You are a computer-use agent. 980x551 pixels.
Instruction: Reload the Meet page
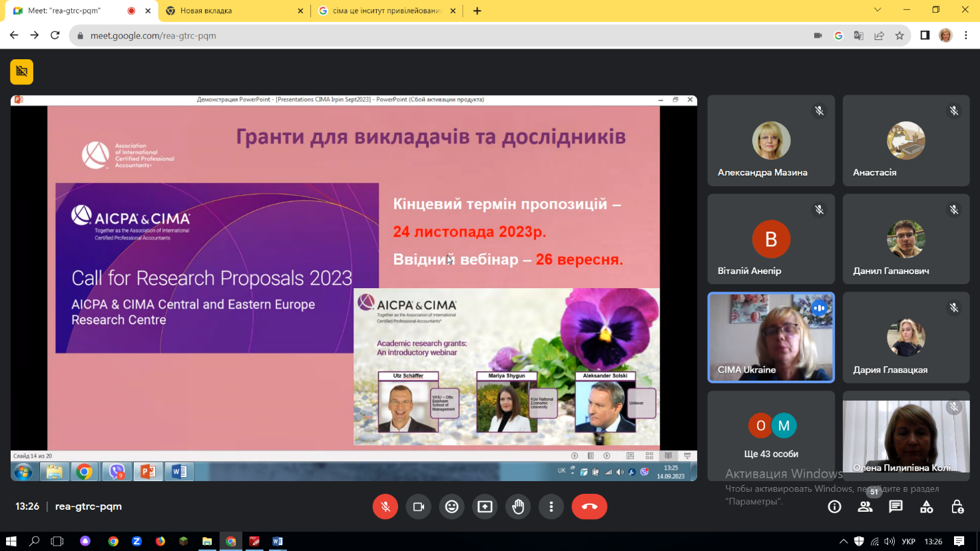(55, 35)
